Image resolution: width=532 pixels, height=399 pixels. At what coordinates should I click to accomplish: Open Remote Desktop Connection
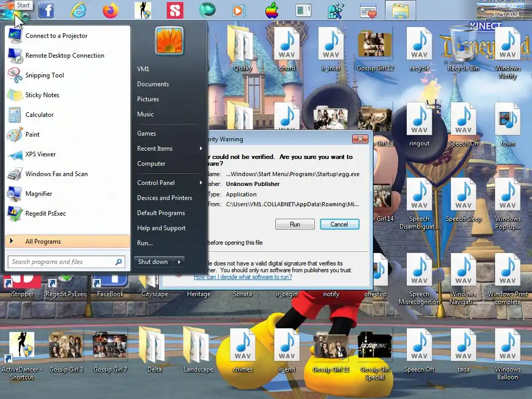(x=68, y=56)
